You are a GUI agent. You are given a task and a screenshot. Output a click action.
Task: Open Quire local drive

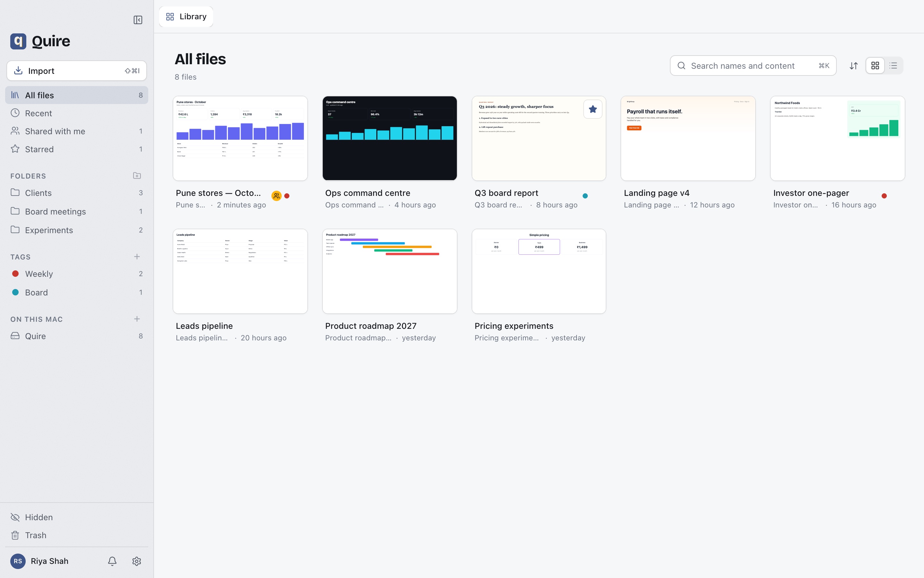[77, 336]
